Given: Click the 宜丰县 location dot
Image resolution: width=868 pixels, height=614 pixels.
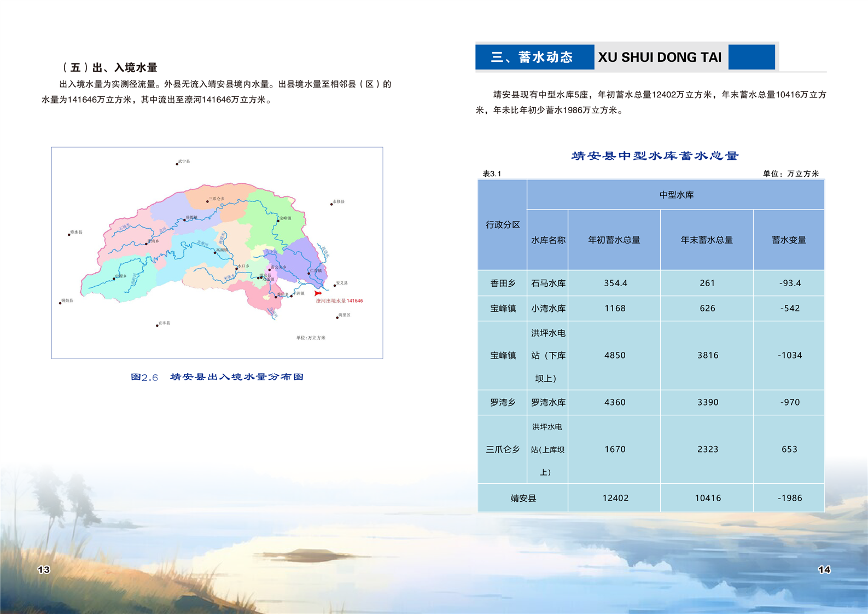Looking at the screenshot, I should pos(157,325).
